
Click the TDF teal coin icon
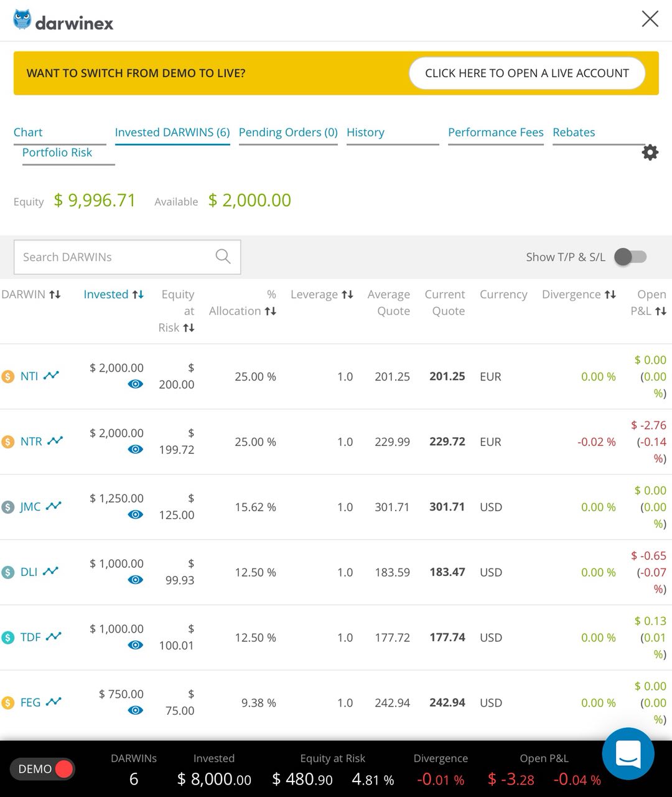tap(7, 638)
